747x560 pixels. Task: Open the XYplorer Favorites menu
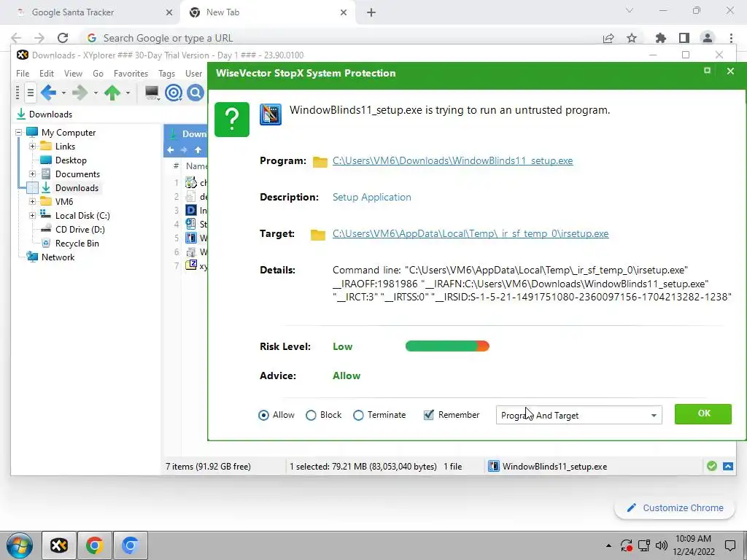[131, 74]
